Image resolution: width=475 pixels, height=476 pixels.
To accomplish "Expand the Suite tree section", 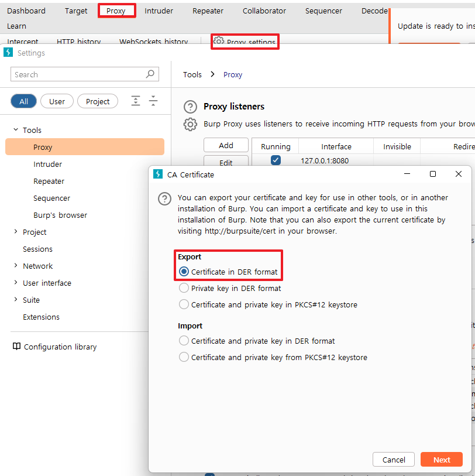I will [16, 300].
